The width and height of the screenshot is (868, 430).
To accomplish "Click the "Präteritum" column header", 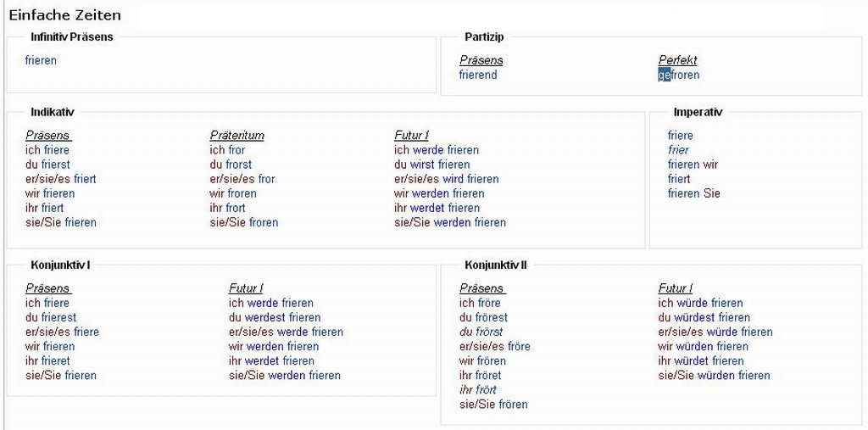I will pyautogui.click(x=237, y=136).
